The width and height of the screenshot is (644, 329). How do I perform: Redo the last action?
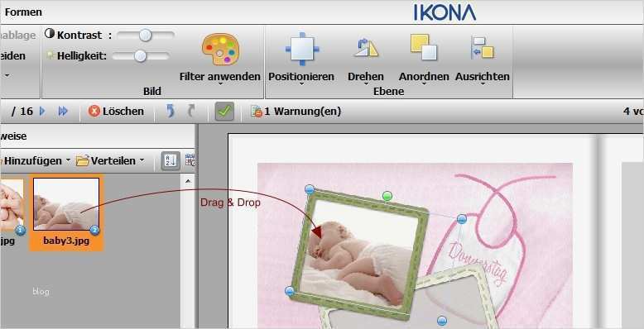coord(191,111)
